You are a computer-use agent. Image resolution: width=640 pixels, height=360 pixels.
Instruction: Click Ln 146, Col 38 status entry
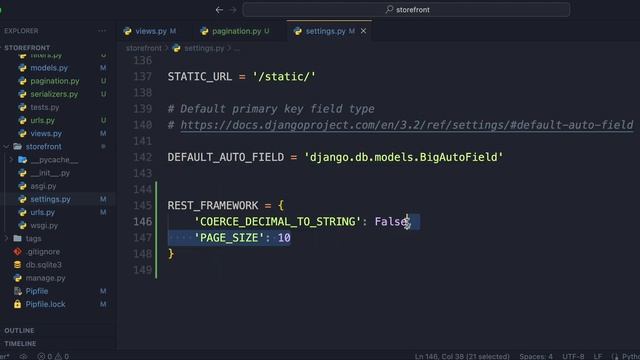pos(462,356)
